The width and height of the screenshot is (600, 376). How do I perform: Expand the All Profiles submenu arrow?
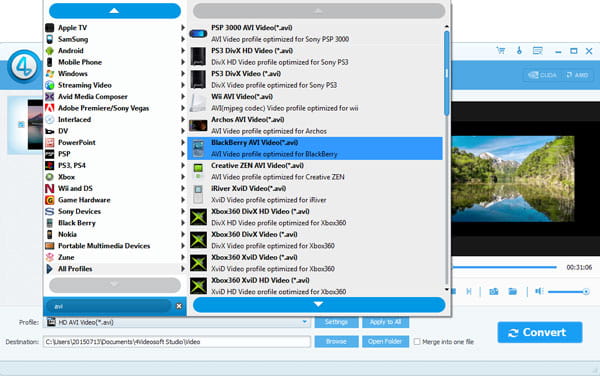183,269
